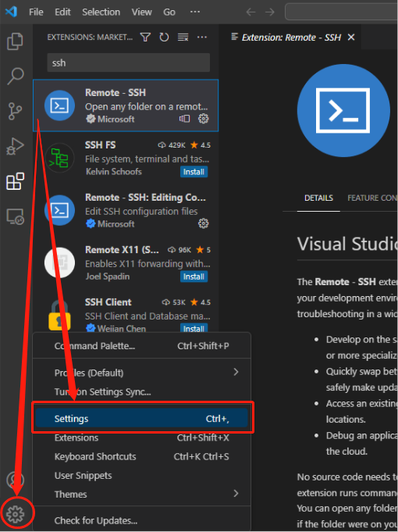Open Source Control in activity bar
The width and height of the screenshot is (398, 532).
16,111
